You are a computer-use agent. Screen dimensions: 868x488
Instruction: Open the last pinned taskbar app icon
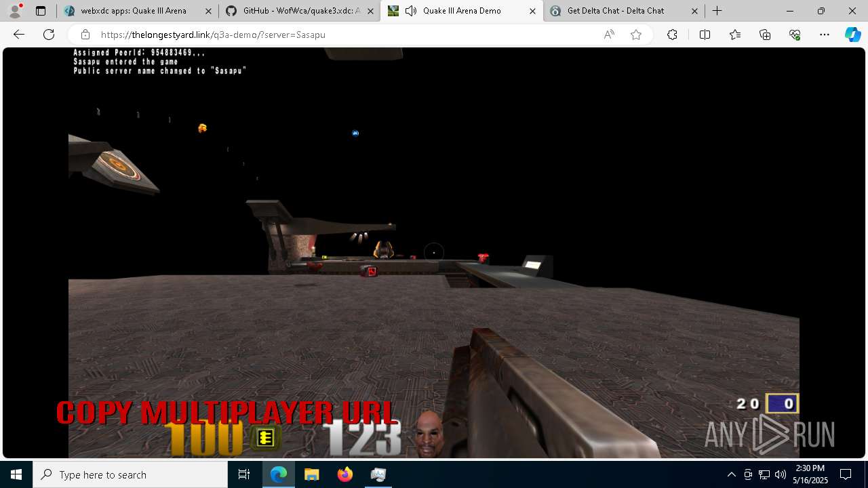(378, 474)
